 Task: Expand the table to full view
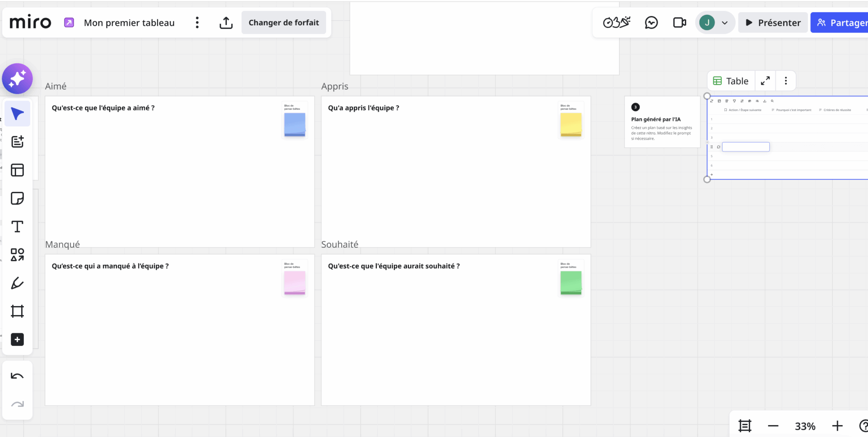765,81
